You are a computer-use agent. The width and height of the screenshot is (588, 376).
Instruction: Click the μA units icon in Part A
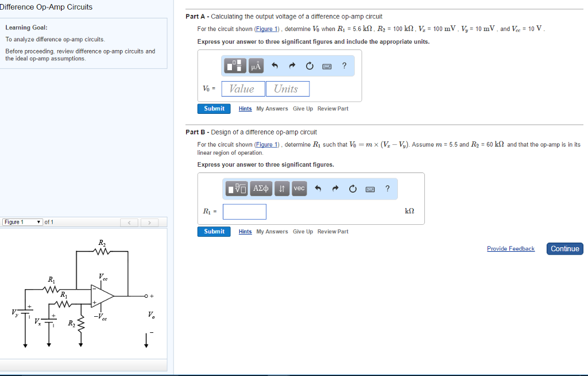[x=256, y=65]
